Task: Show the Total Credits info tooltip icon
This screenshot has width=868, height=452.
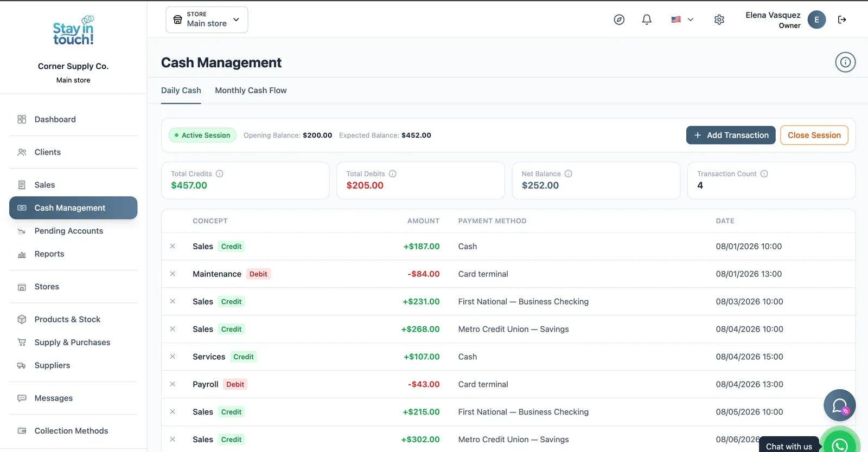Action: point(220,174)
